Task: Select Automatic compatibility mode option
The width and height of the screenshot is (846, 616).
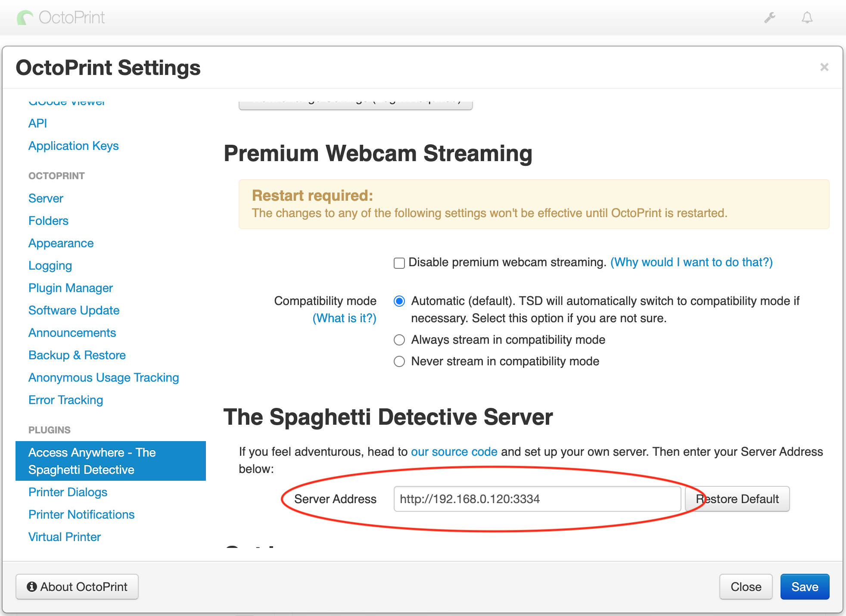Action: tap(399, 301)
